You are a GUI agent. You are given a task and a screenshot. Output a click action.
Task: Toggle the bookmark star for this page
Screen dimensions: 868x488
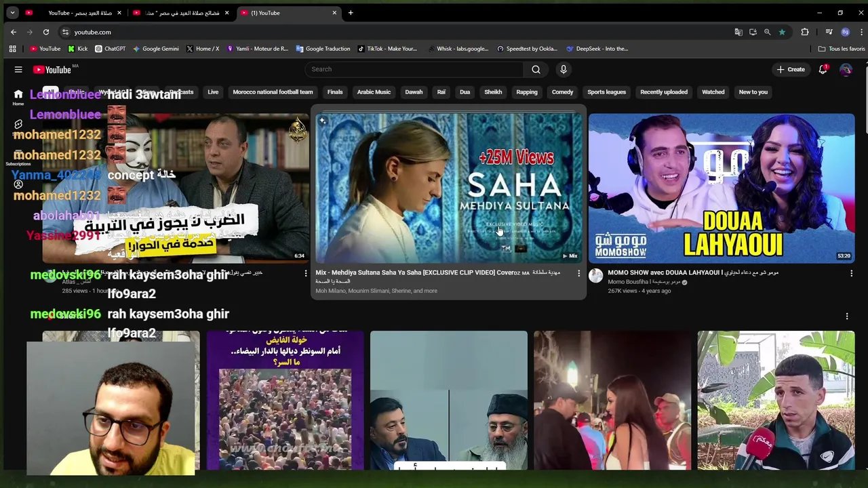(x=782, y=32)
